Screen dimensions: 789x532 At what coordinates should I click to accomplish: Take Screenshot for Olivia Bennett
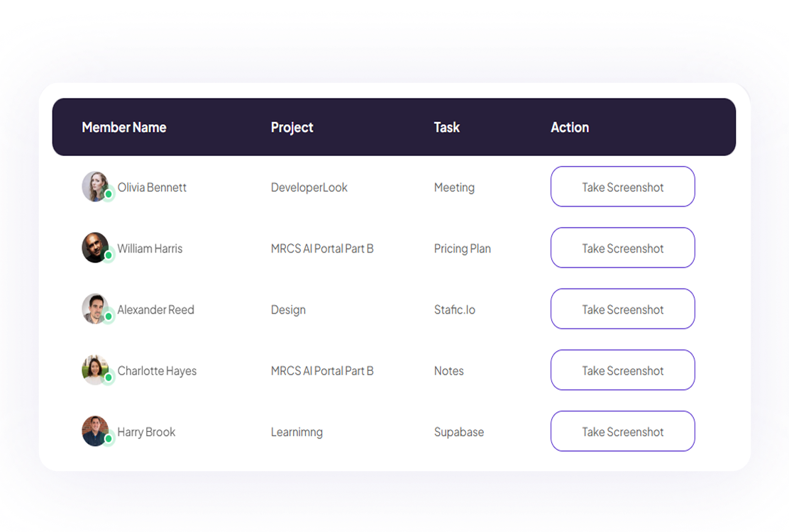pyautogui.click(x=622, y=187)
